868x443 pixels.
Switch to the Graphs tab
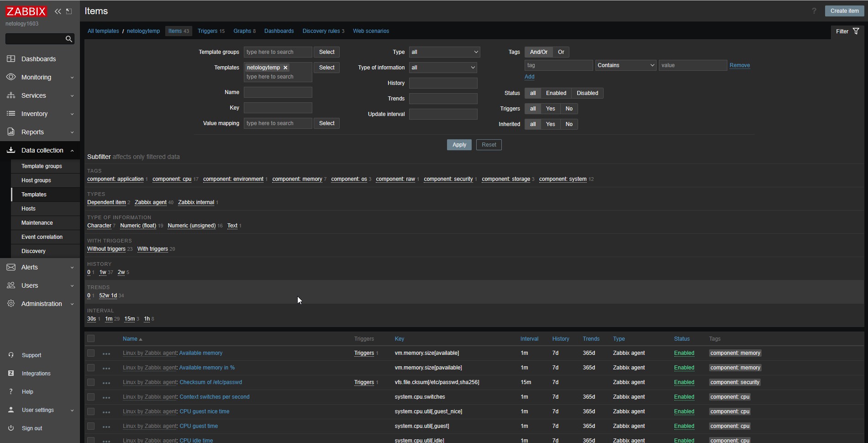click(x=244, y=31)
